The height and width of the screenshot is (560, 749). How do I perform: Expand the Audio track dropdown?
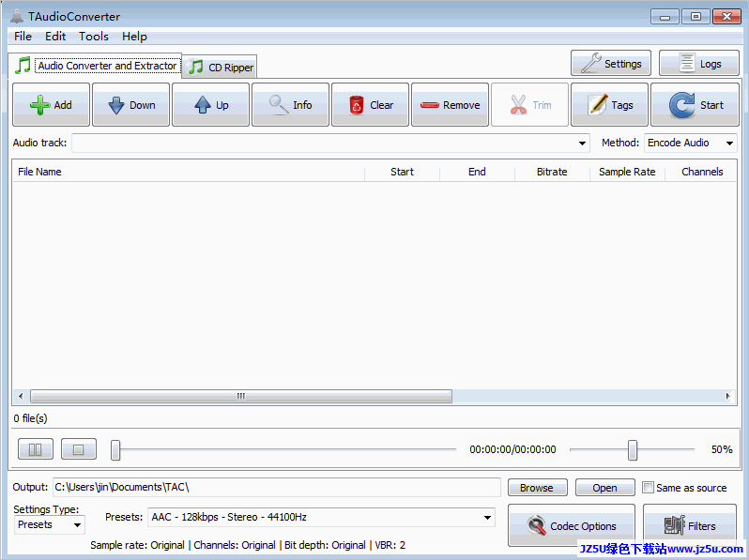coord(583,144)
